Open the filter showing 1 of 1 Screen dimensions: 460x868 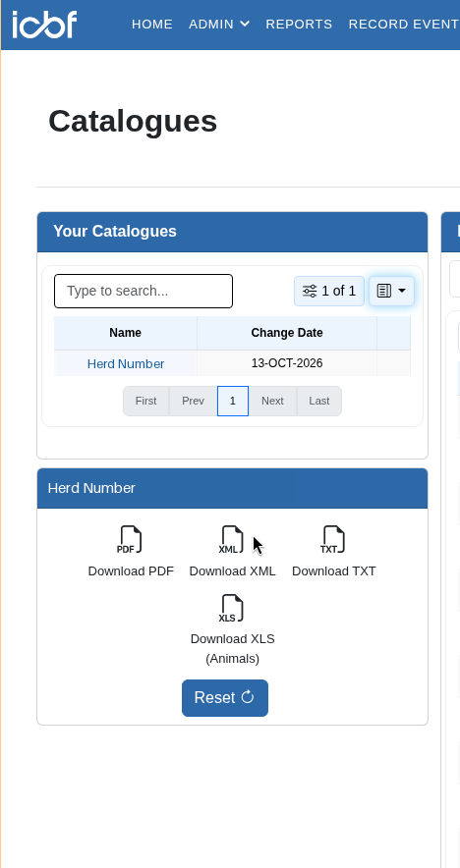329,291
